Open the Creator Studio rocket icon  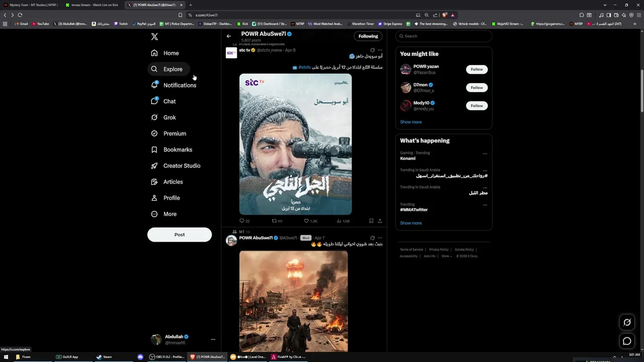pos(154,165)
